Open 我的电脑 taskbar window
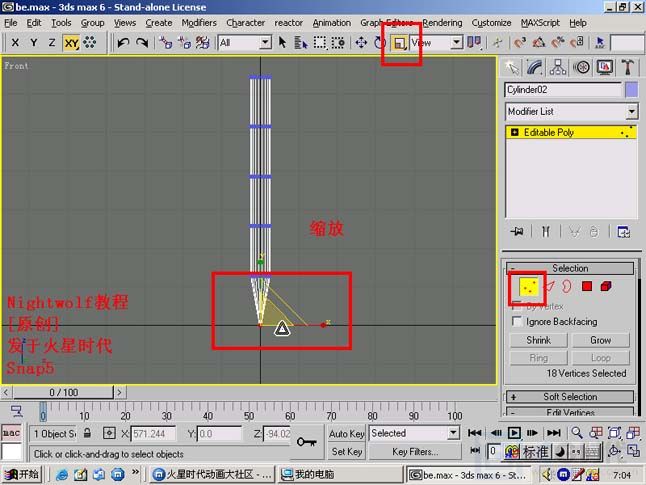The width and height of the screenshot is (646, 485). pos(340,475)
